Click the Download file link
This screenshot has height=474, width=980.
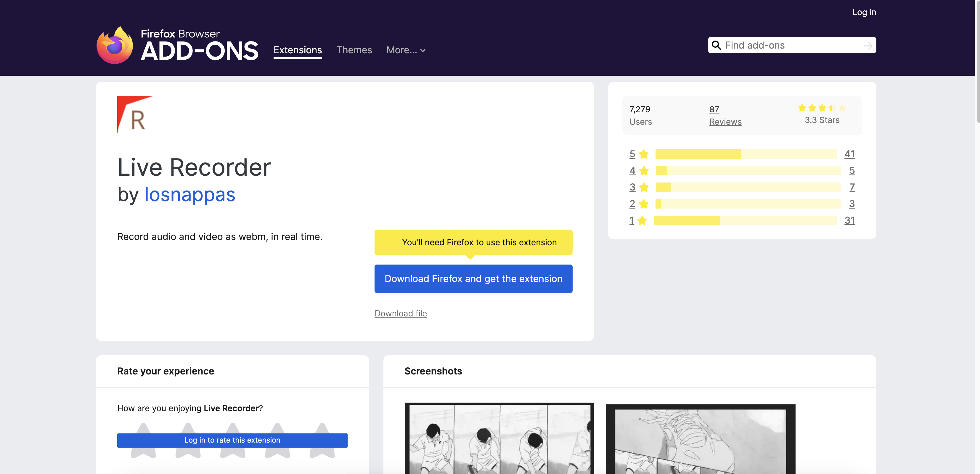click(401, 313)
